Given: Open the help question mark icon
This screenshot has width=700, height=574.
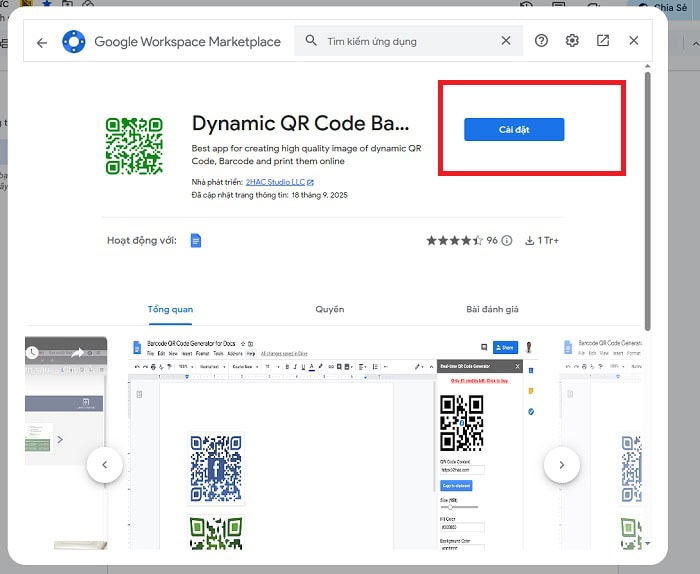Looking at the screenshot, I should pos(541,41).
